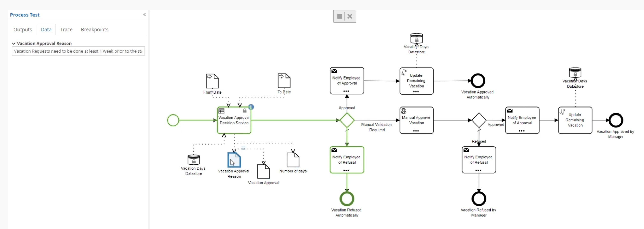644x229 pixels.
Task: Select the highlighted Vacation Approval Reason document
Action: pos(234,160)
